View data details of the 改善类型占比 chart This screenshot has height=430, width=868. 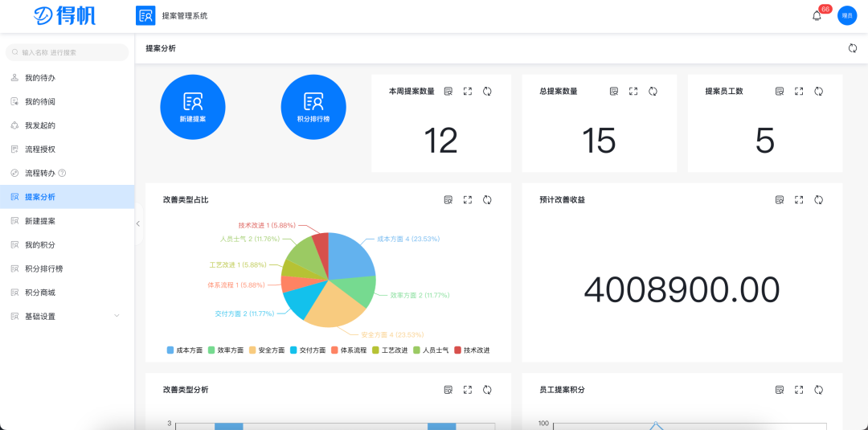[x=448, y=200]
